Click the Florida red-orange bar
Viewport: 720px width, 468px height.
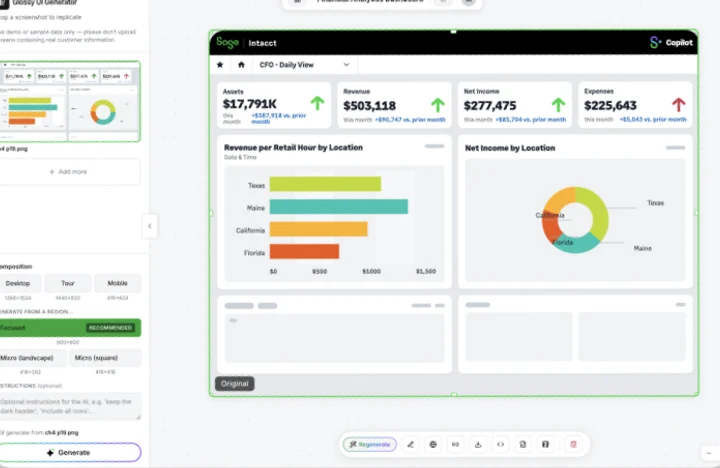pos(304,251)
